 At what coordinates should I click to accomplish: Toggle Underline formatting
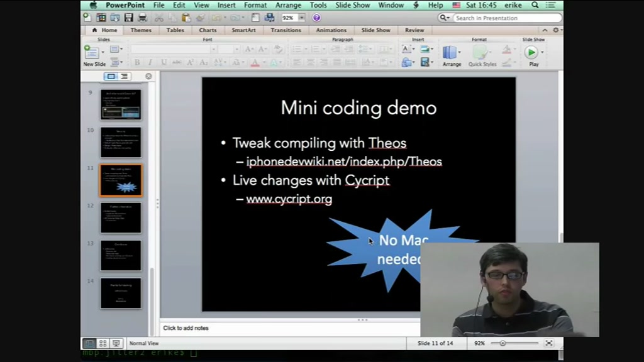tap(164, 62)
